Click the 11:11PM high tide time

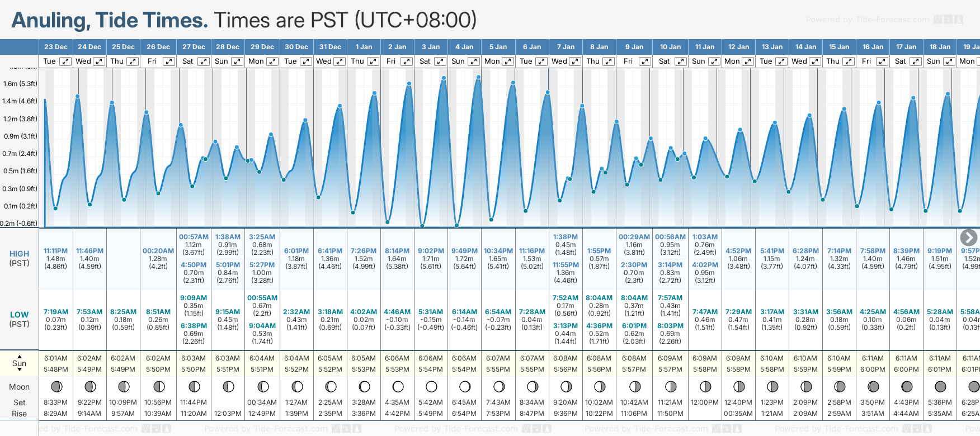tap(56, 251)
